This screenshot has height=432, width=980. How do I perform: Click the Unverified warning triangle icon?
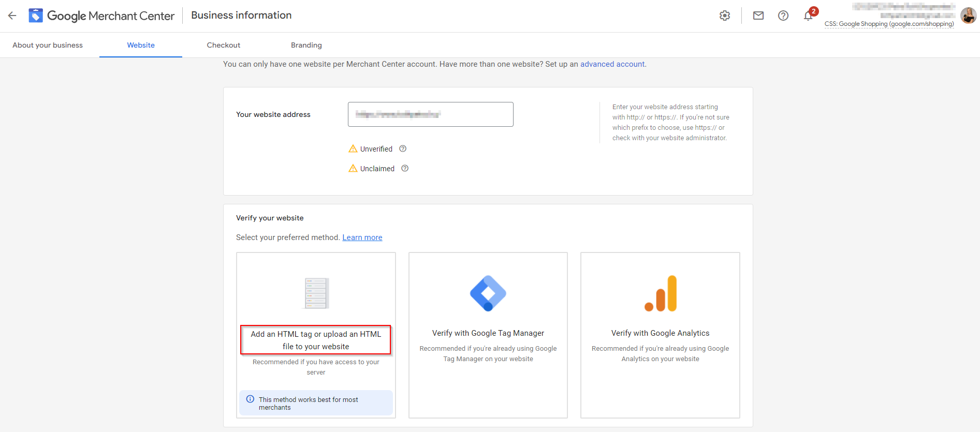click(x=353, y=149)
